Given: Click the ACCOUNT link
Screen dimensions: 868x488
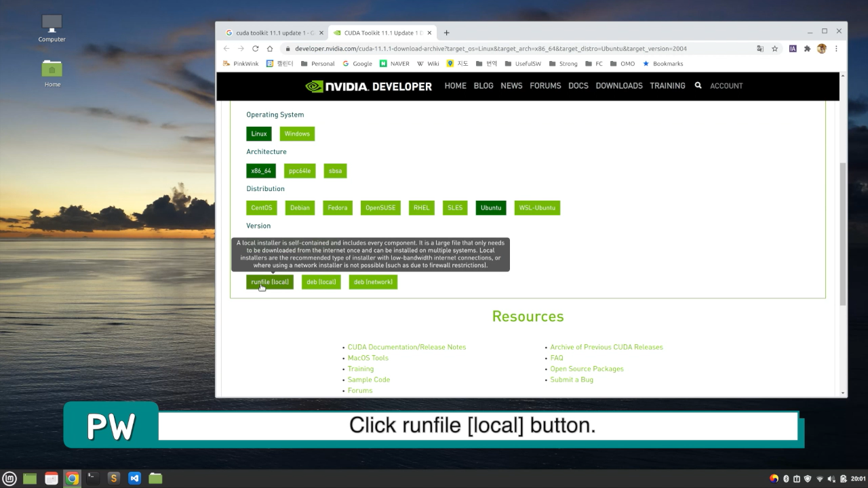Looking at the screenshot, I should pos(726,85).
